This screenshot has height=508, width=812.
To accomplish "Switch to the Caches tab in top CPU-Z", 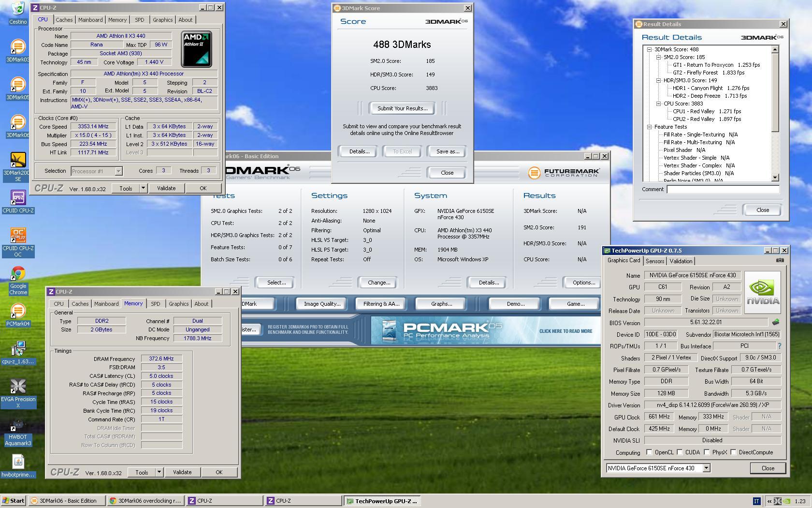I will [x=64, y=20].
